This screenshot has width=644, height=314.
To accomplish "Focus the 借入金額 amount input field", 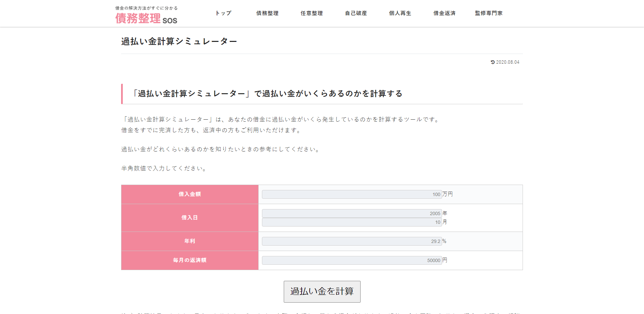I will (352, 194).
